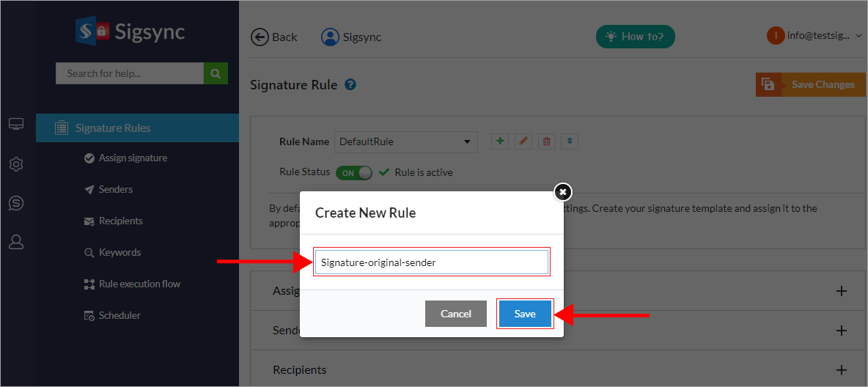Expand the Recipients section plus sign
868x387 pixels.
click(842, 370)
